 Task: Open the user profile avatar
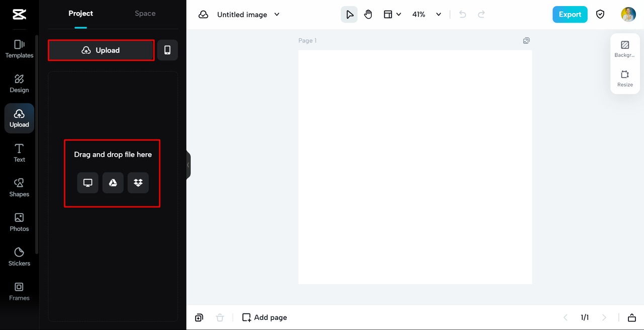point(628,15)
